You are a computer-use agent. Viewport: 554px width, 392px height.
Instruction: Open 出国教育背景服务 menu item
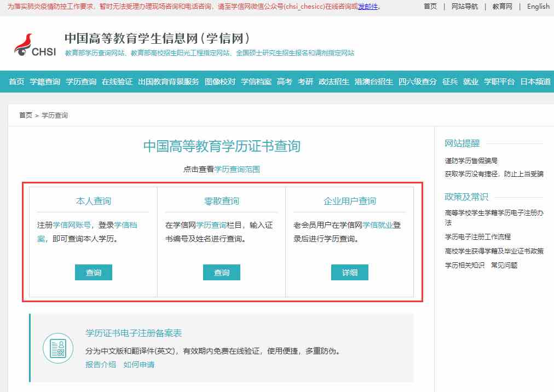pos(169,82)
